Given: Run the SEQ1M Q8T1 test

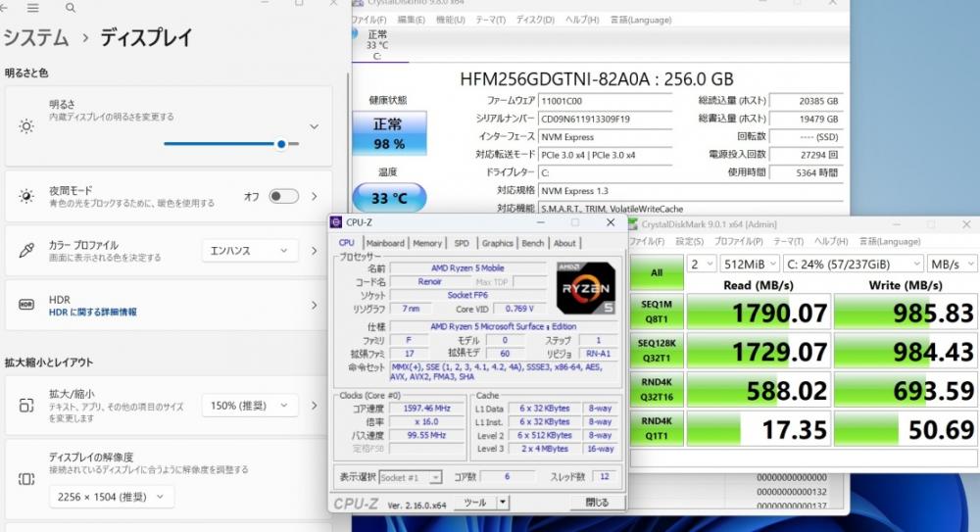Looking at the screenshot, I should point(657,312).
